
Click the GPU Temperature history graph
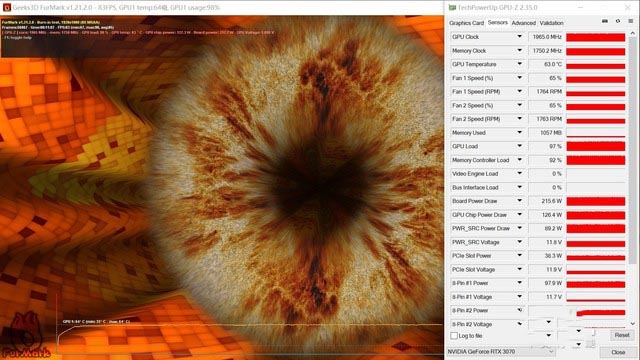[596, 64]
